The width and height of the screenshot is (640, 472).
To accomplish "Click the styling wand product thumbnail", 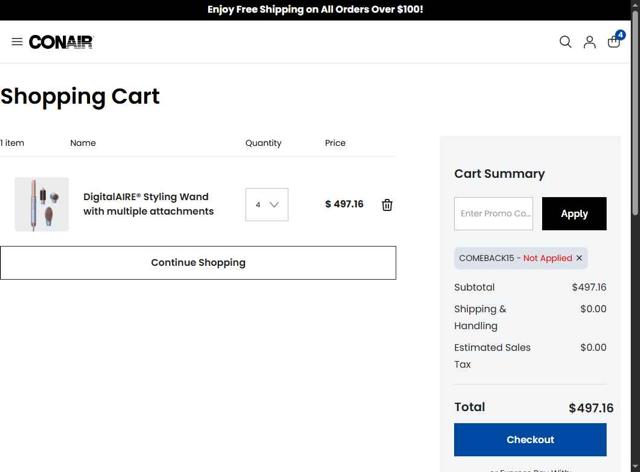I will [42, 204].
